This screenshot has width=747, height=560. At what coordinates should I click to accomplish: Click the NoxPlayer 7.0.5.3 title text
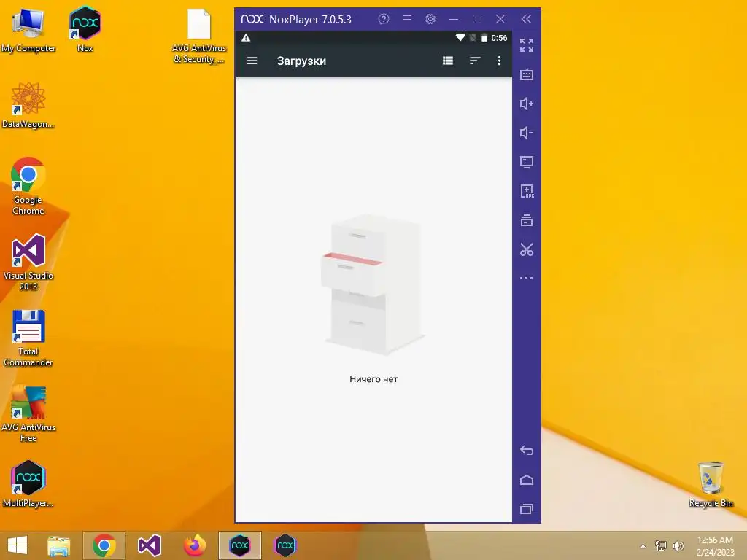[310, 20]
